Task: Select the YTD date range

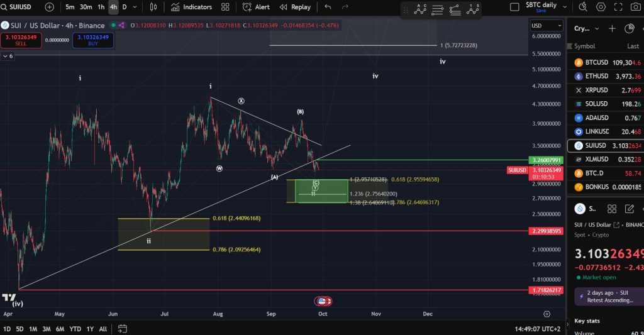Action: 75,329
